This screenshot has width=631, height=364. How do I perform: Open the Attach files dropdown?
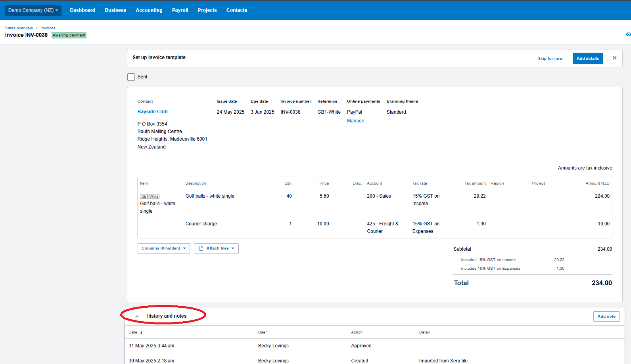[x=216, y=248]
